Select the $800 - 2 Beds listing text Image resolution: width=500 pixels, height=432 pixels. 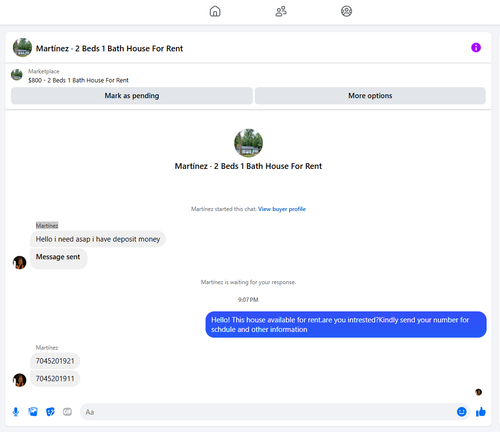coord(78,80)
